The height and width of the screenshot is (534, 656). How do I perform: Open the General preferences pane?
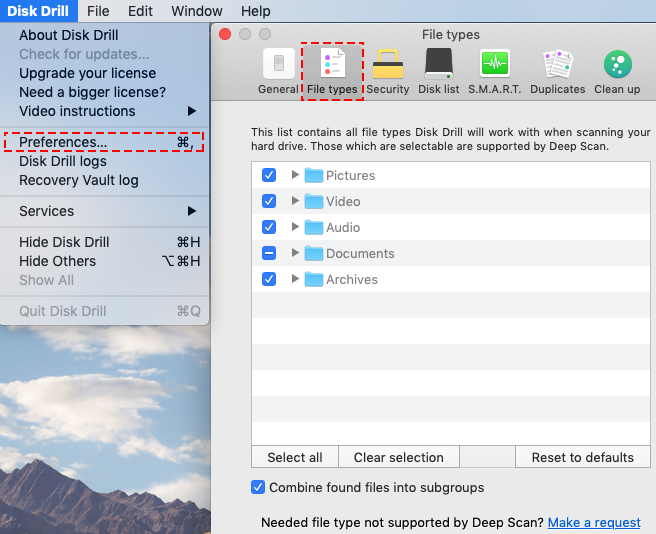pyautogui.click(x=279, y=72)
